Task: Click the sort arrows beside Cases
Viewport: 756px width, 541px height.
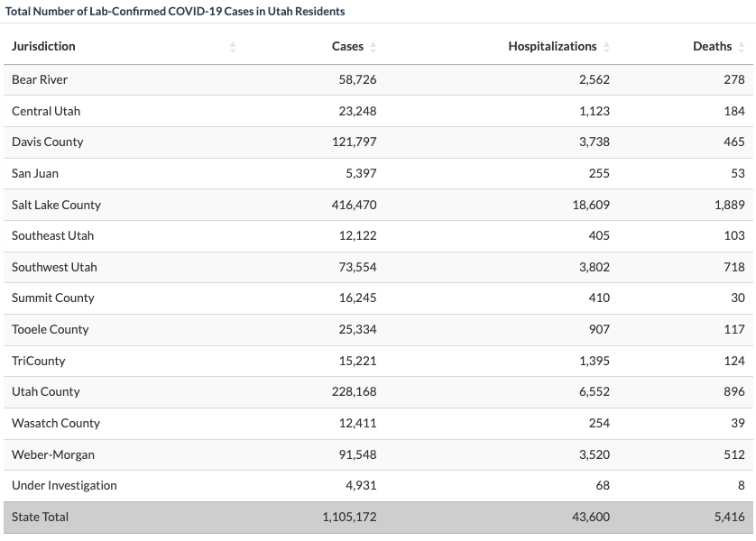Action: (373, 47)
